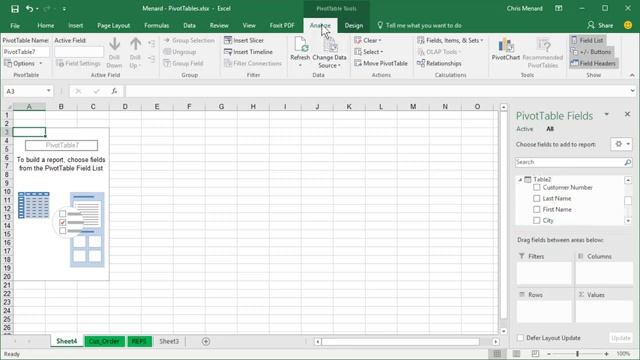
Task: Open the Relationships tool
Action: tap(439, 63)
